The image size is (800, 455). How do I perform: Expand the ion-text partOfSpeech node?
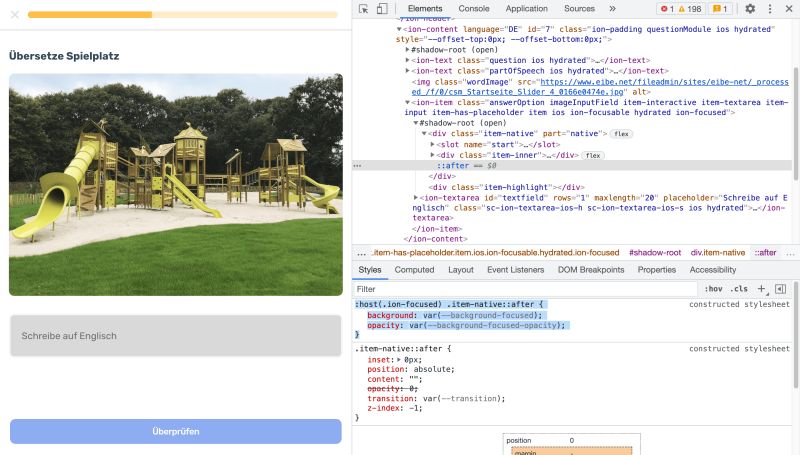tap(407, 71)
